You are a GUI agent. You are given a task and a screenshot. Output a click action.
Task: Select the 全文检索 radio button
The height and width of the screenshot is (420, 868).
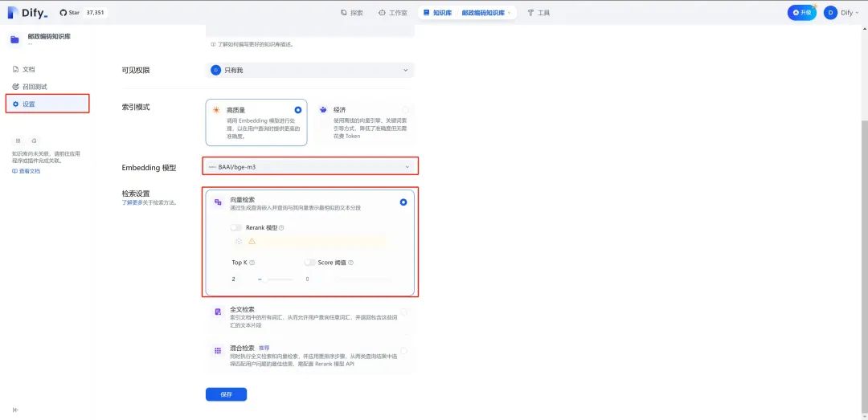point(403,312)
